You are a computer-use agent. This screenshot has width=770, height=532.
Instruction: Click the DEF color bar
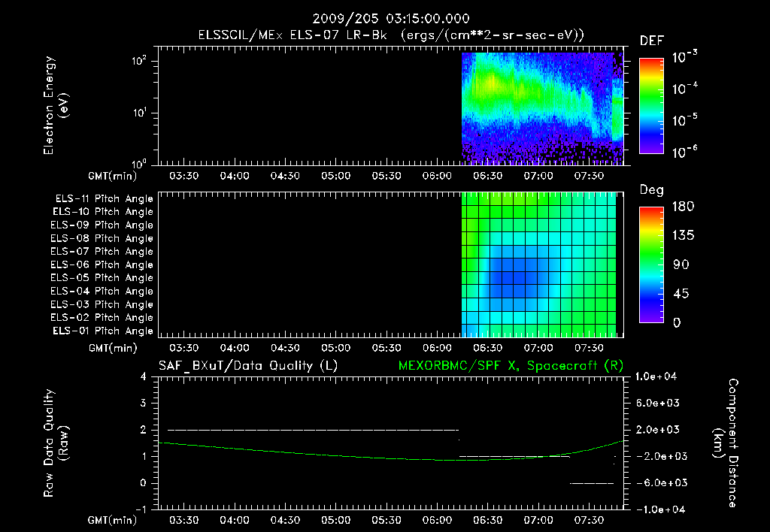[651, 105]
